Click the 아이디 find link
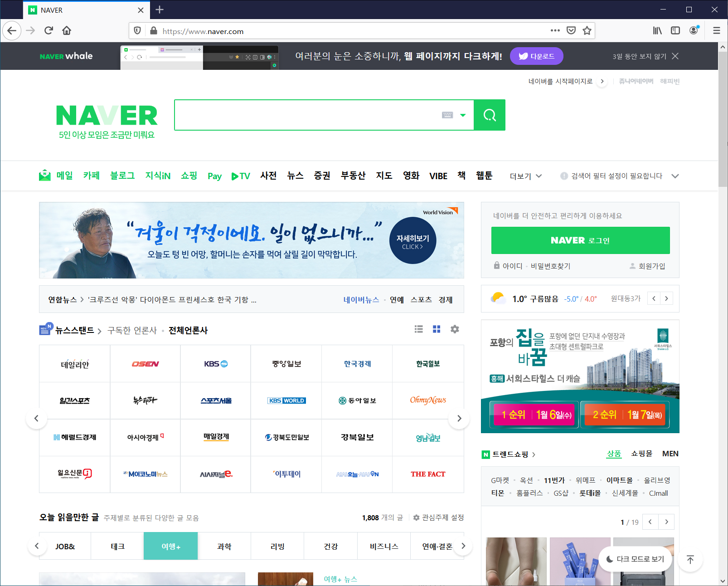The width and height of the screenshot is (728, 586). point(512,266)
